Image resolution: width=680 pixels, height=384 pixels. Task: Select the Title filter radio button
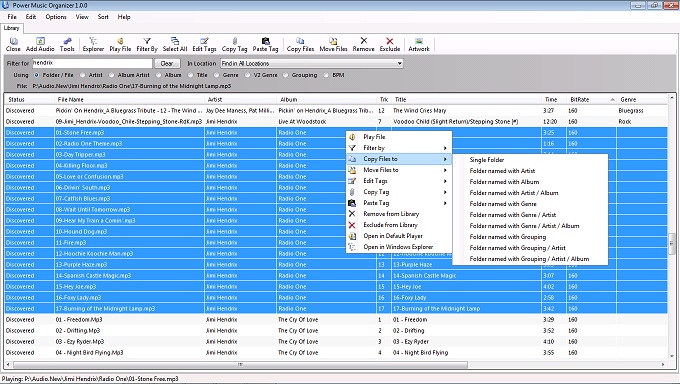pos(190,75)
